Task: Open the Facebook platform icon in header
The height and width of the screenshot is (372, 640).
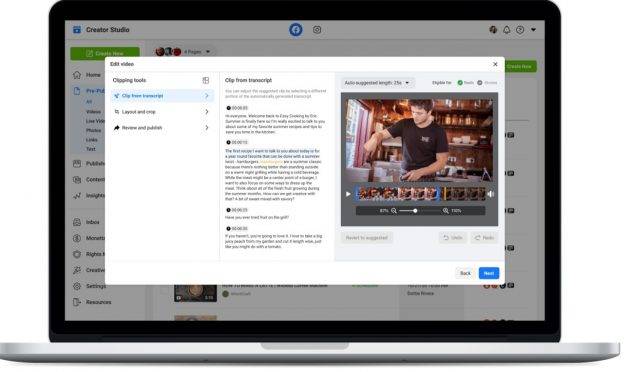Action: [x=296, y=30]
